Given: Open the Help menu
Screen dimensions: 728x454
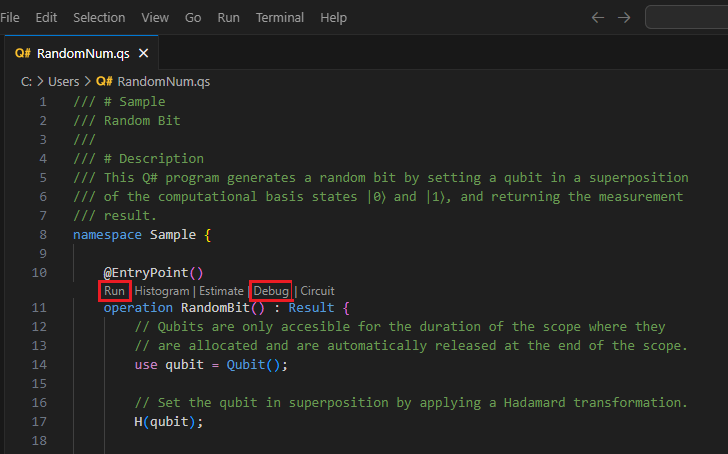Looking at the screenshot, I should point(333,18).
